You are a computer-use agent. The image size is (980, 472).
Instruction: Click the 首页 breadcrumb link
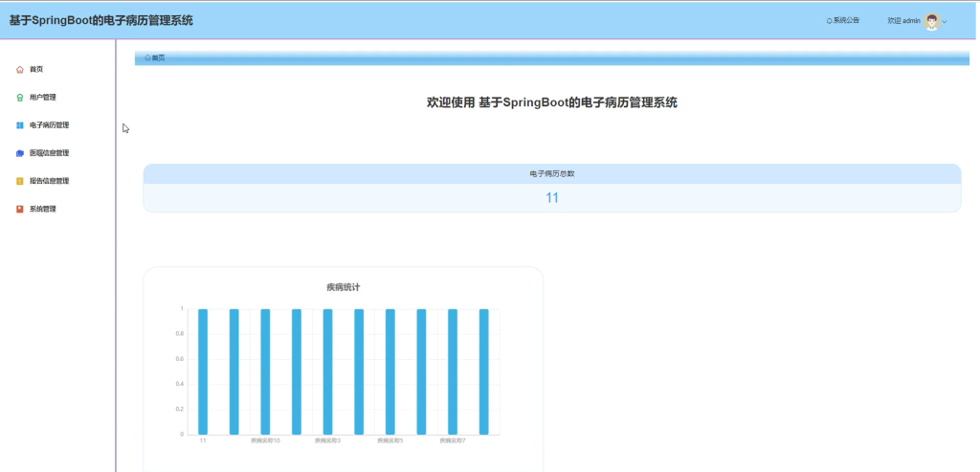pos(158,57)
